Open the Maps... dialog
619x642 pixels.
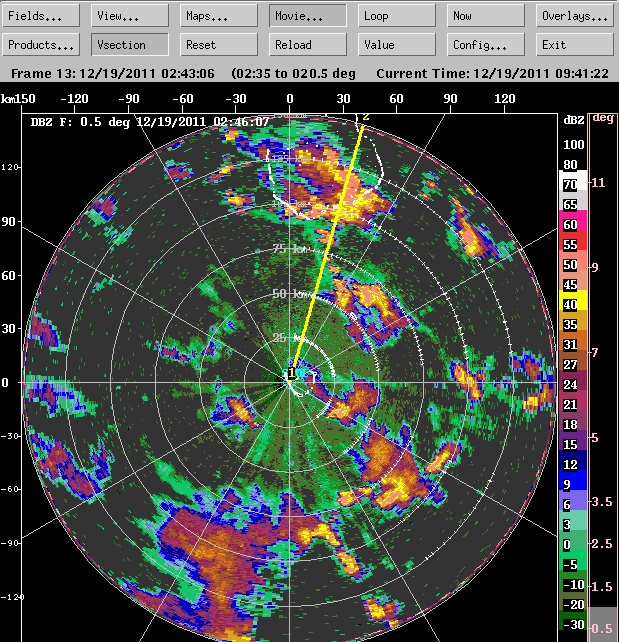[219, 16]
